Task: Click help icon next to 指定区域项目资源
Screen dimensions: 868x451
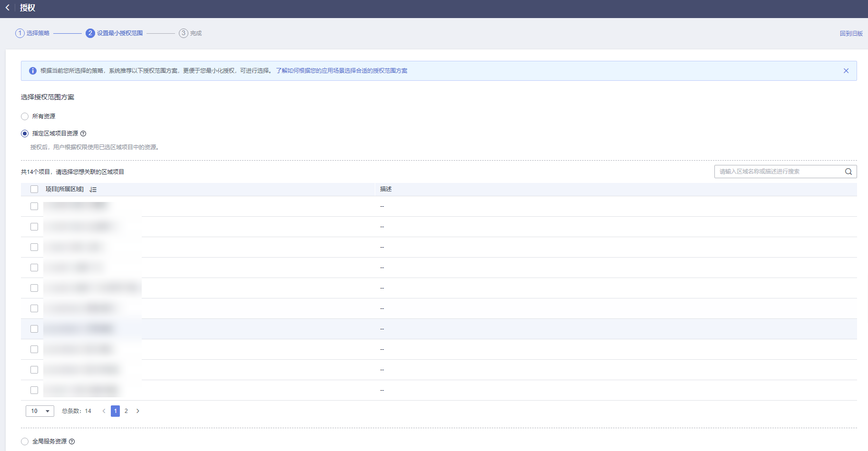Action: click(x=83, y=134)
